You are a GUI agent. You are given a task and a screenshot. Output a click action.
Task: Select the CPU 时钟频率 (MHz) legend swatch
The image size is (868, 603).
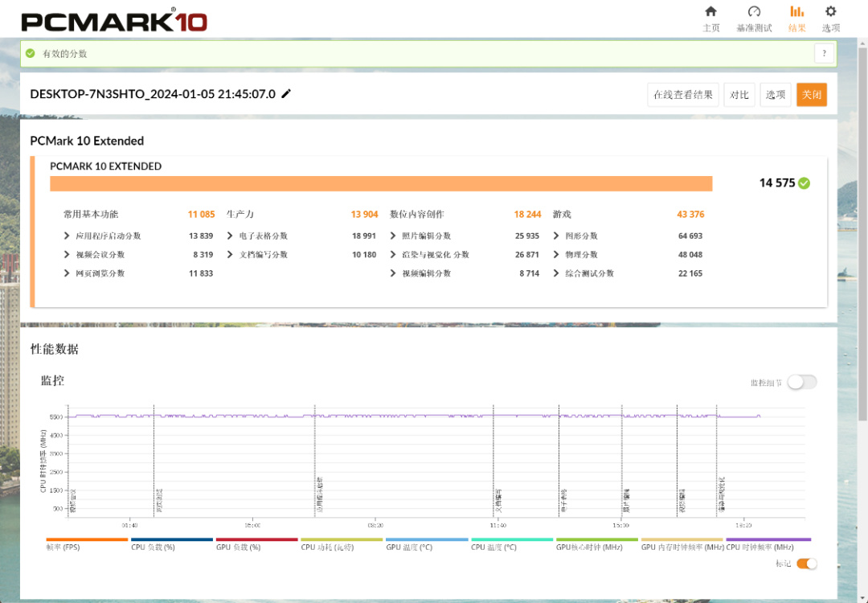pyautogui.click(x=768, y=539)
